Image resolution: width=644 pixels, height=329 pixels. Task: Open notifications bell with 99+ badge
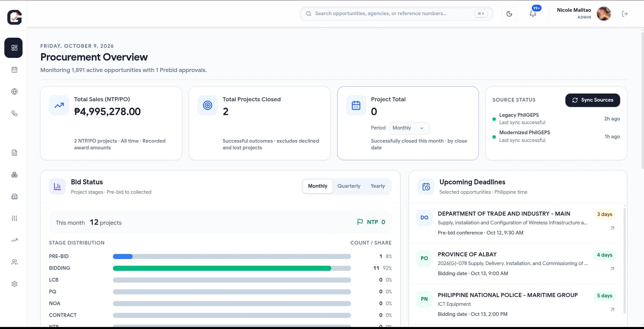coord(533,14)
